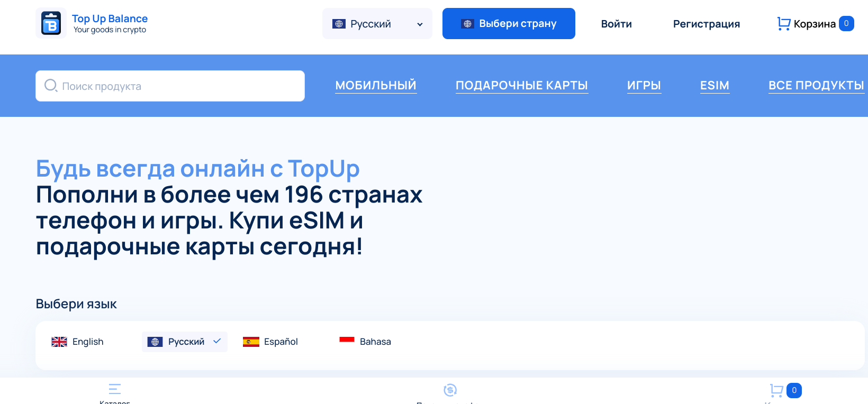Image resolution: width=868 pixels, height=404 pixels.
Task: Select Español language option
Action: click(270, 342)
